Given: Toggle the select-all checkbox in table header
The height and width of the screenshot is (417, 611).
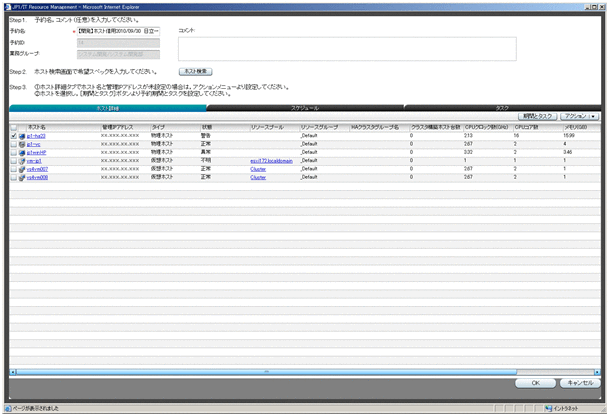Looking at the screenshot, I should (12, 127).
